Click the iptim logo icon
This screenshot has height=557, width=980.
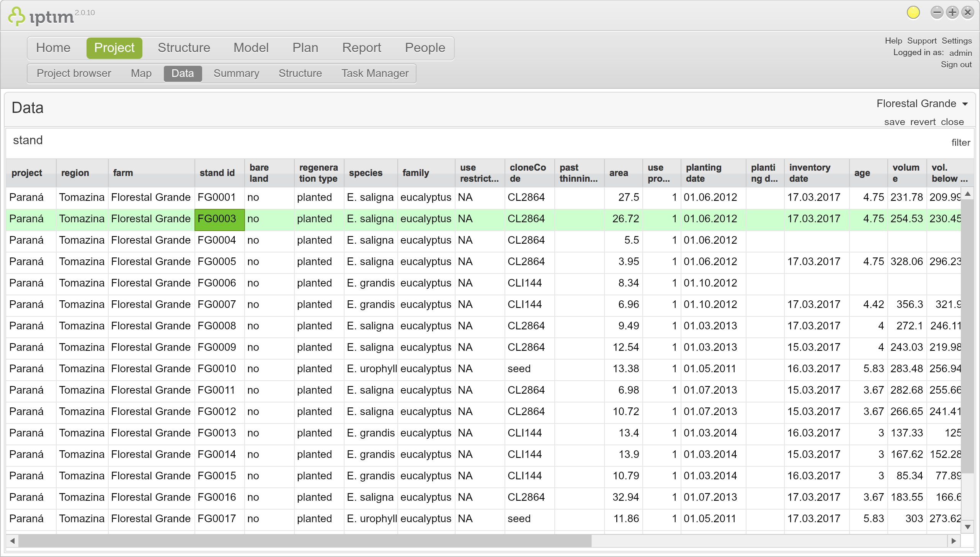pyautogui.click(x=16, y=16)
